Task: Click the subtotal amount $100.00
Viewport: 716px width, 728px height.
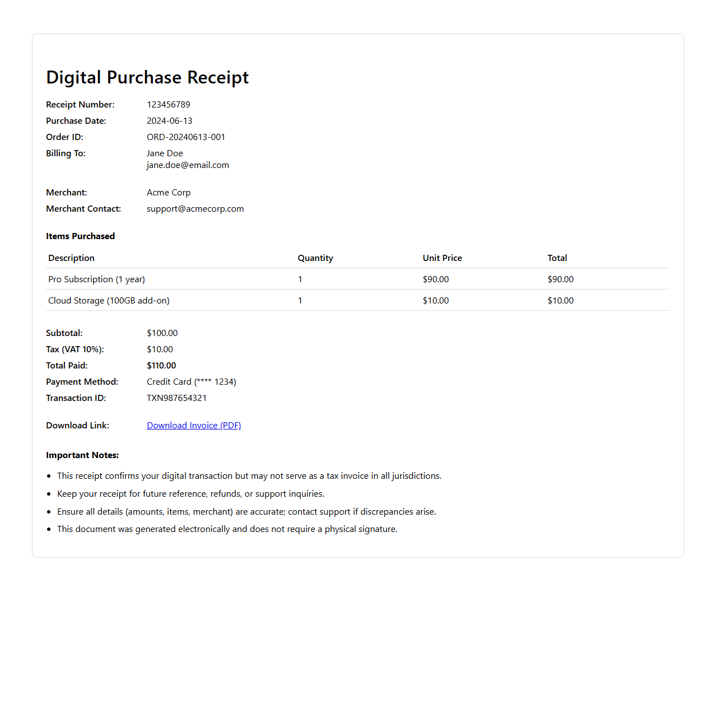Action: 162,333
